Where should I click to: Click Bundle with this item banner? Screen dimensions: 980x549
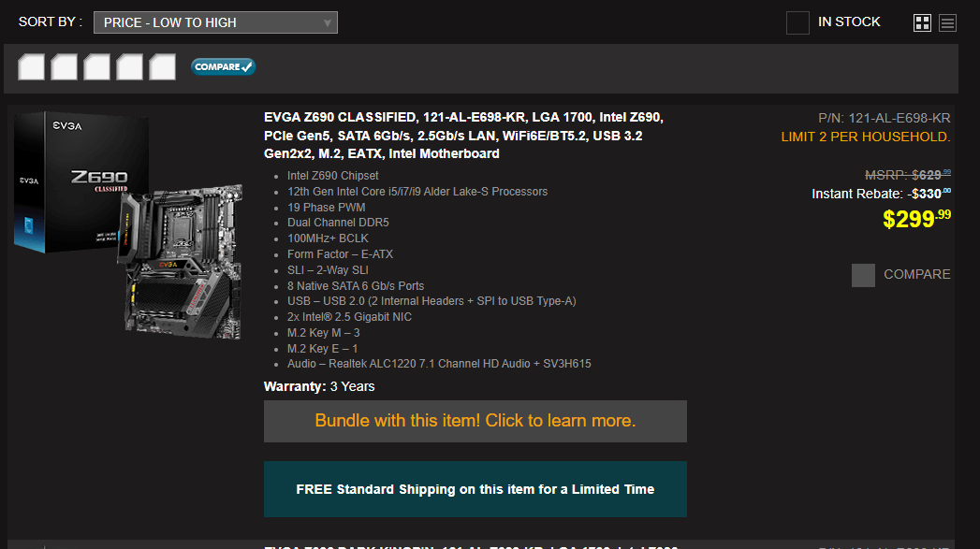[475, 421]
